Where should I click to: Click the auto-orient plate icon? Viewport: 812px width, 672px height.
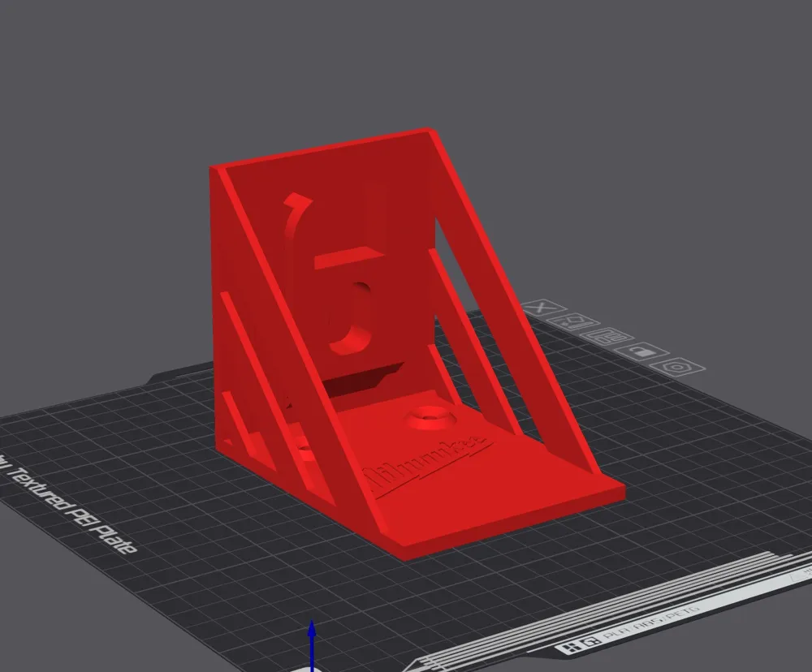[x=572, y=322]
